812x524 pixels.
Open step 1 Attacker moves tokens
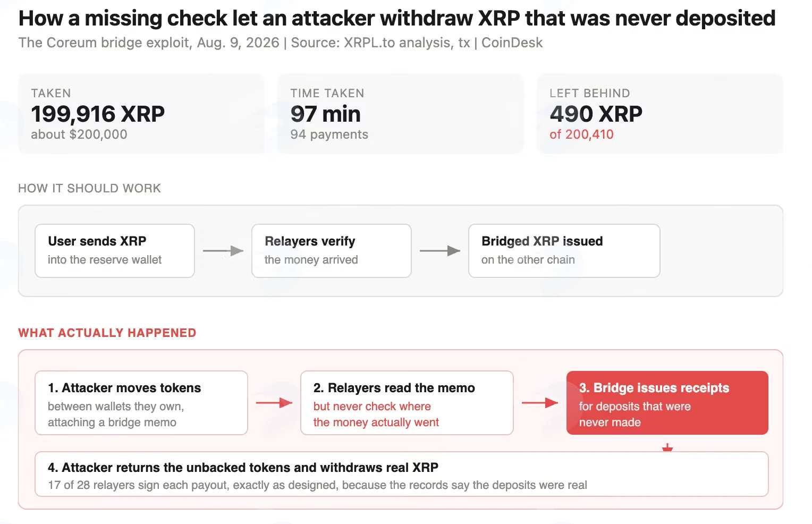pos(141,403)
